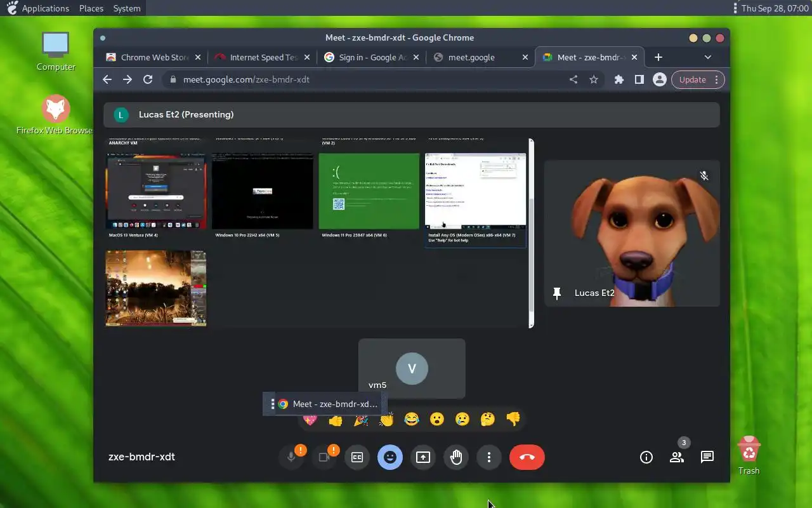Send the laughing with tears reaction

(x=412, y=420)
